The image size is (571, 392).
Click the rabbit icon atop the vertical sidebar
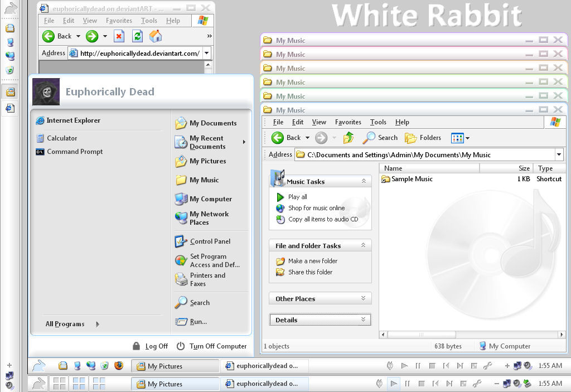[11, 8]
